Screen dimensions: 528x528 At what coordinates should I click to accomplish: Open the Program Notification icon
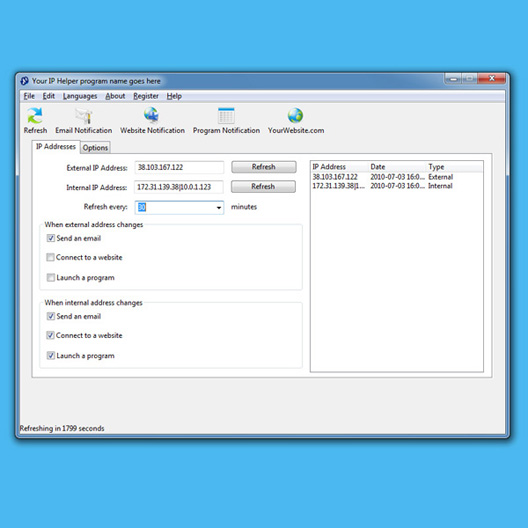click(x=226, y=116)
